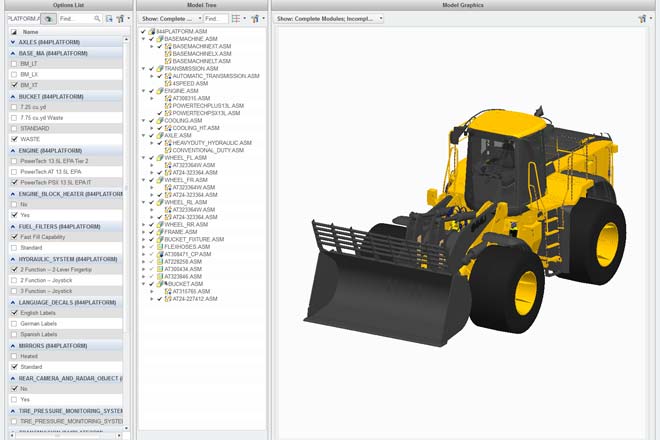Click the FRAME.ASM module icon
This screenshot has height=440, width=660.
pyautogui.click(x=160, y=232)
